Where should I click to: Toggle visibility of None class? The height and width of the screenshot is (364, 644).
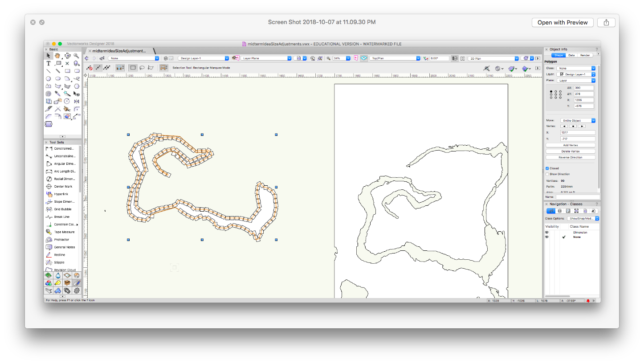point(547,237)
